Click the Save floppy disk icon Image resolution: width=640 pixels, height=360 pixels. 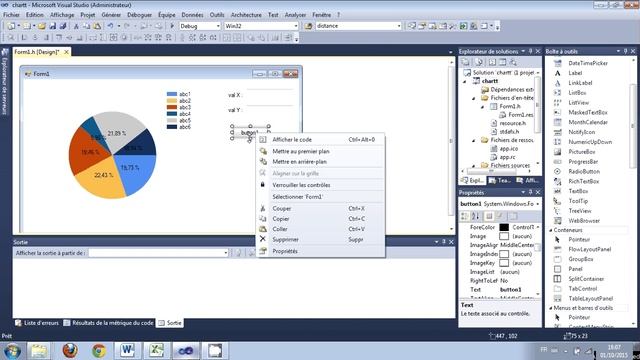pos(52,26)
